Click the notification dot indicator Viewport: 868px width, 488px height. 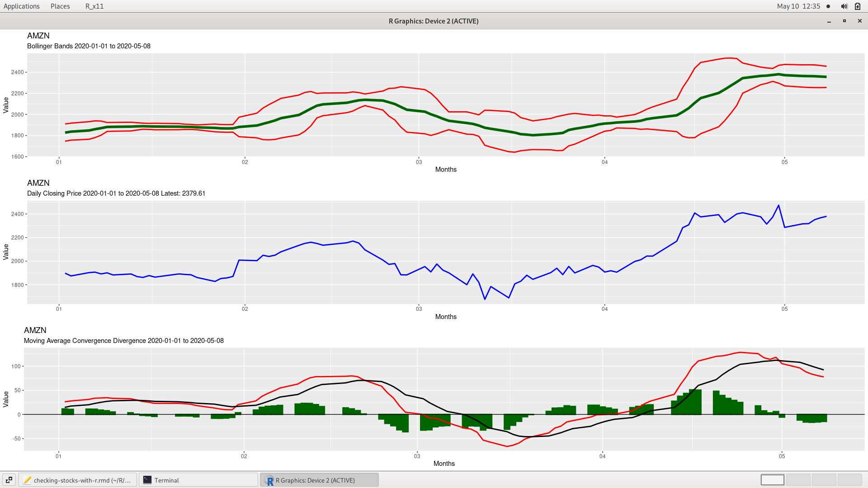click(828, 6)
